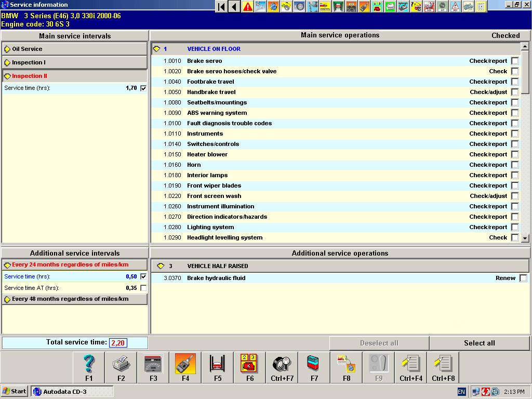Tick the ABS warning system checkbox

coord(515,113)
